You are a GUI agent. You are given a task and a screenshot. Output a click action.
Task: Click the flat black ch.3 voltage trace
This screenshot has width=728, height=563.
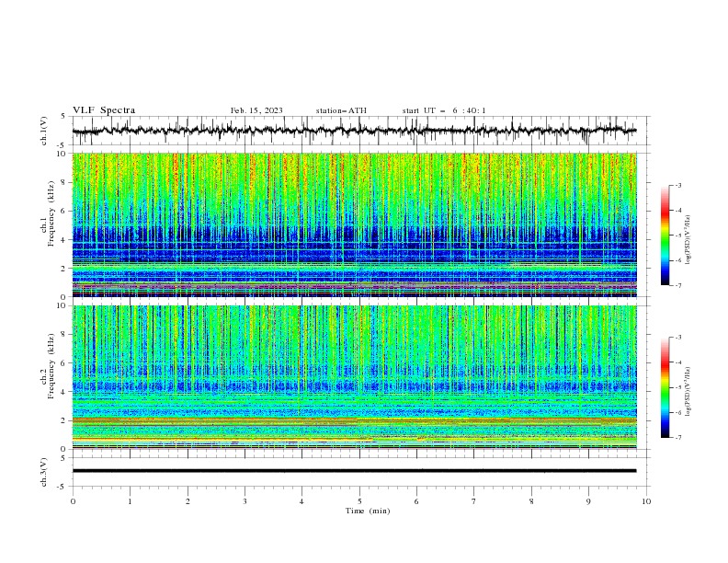[x=354, y=471]
